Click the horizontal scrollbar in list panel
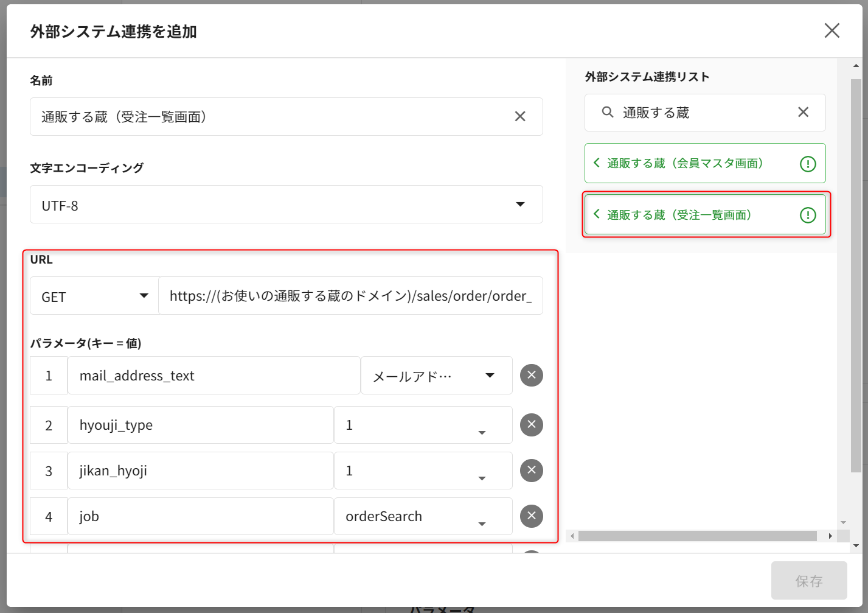 pyautogui.click(x=696, y=536)
